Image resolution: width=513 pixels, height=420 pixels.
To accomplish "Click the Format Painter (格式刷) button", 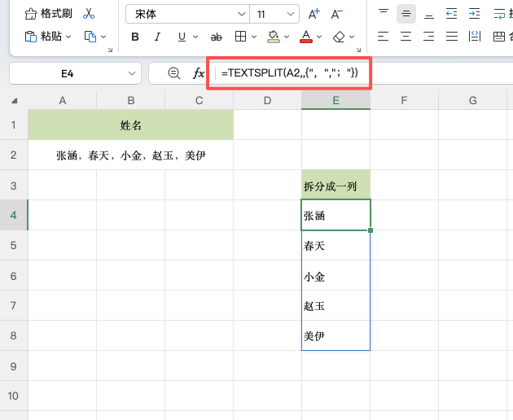I will tap(48, 14).
